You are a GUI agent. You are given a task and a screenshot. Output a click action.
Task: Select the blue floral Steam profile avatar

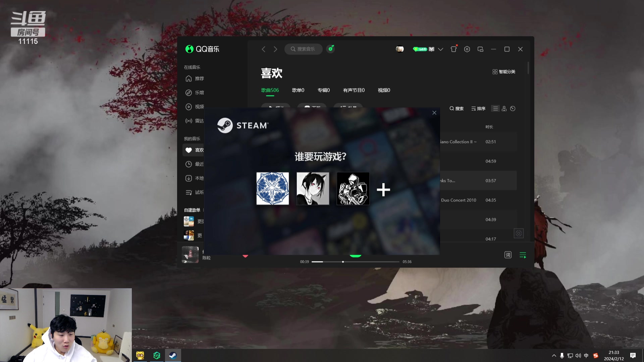coord(272,188)
